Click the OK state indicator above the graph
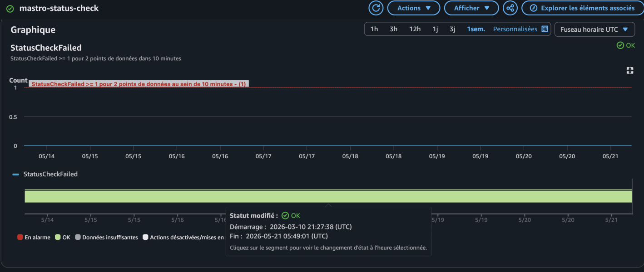Image resolution: width=644 pixels, height=272 pixels. pos(626,45)
